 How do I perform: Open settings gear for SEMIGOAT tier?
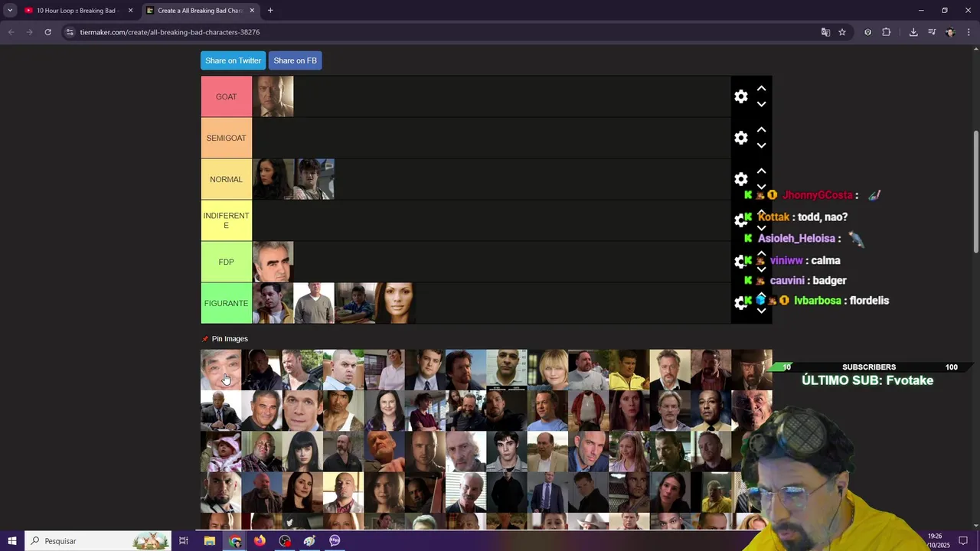point(740,138)
